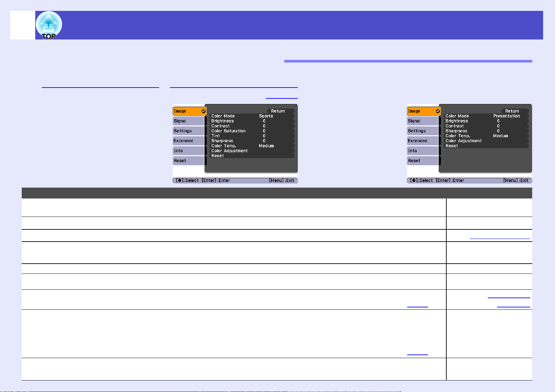Select the Tint row
This screenshot has height=392, width=555.
[x=252, y=136]
